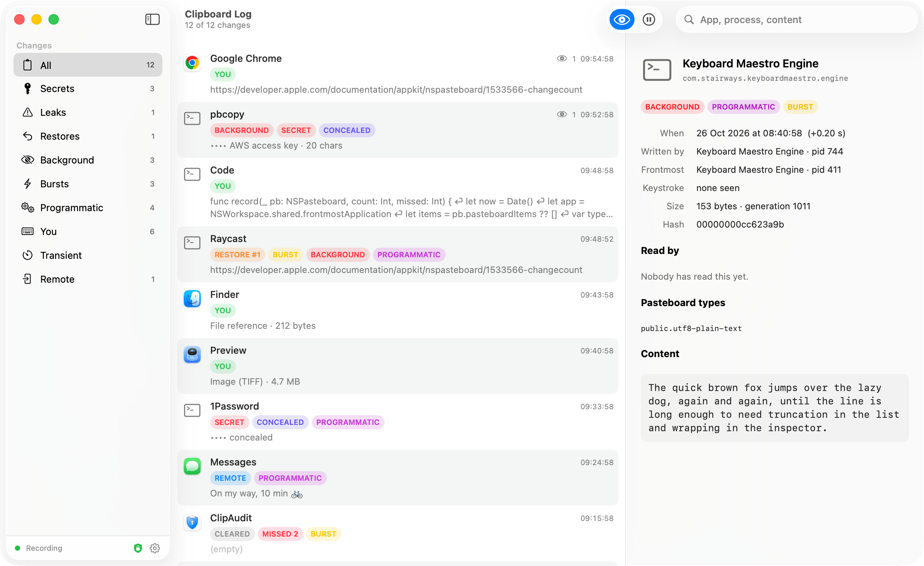Open the Bursts filter
924x566 pixels.
pos(88,184)
